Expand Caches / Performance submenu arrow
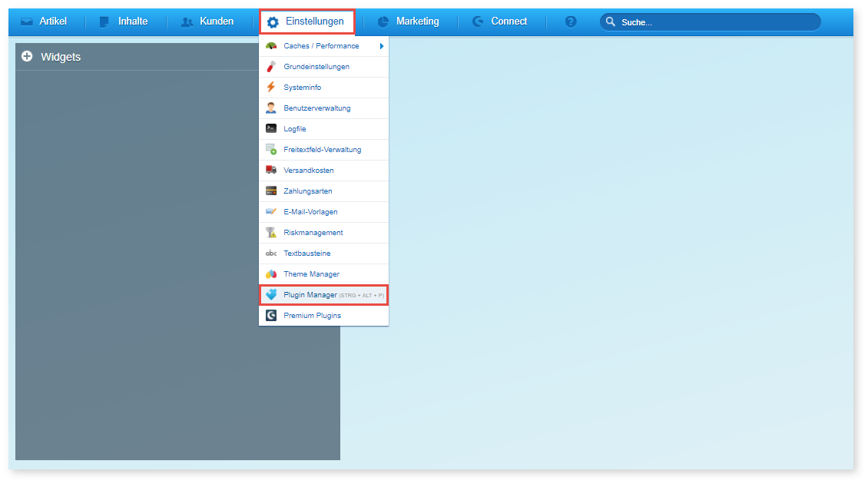The image size is (868, 484). (x=382, y=46)
